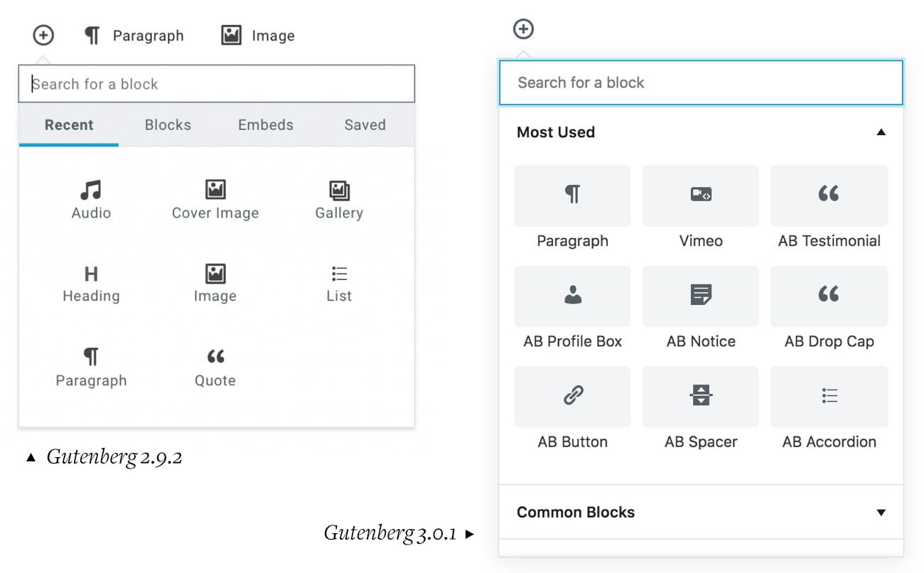The height and width of the screenshot is (573, 924).
Task: Choose the AB Drop Cap block
Action: (x=829, y=308)
